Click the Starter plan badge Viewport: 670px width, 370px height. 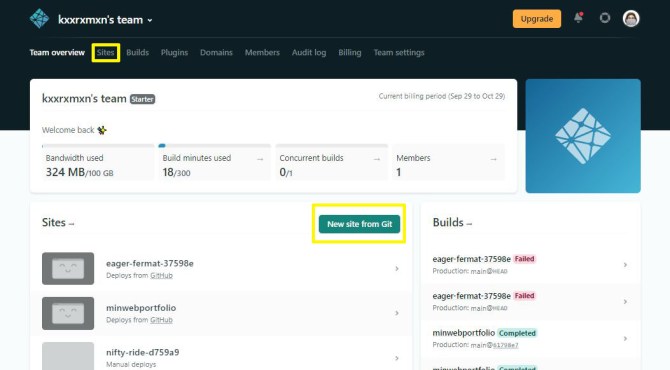pos(142,99)
